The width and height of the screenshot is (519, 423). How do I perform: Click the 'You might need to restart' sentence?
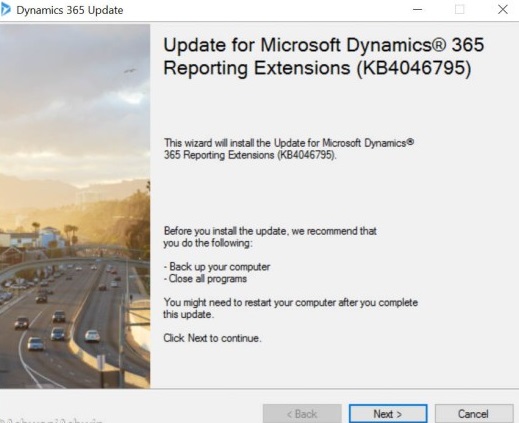(290, 308)
